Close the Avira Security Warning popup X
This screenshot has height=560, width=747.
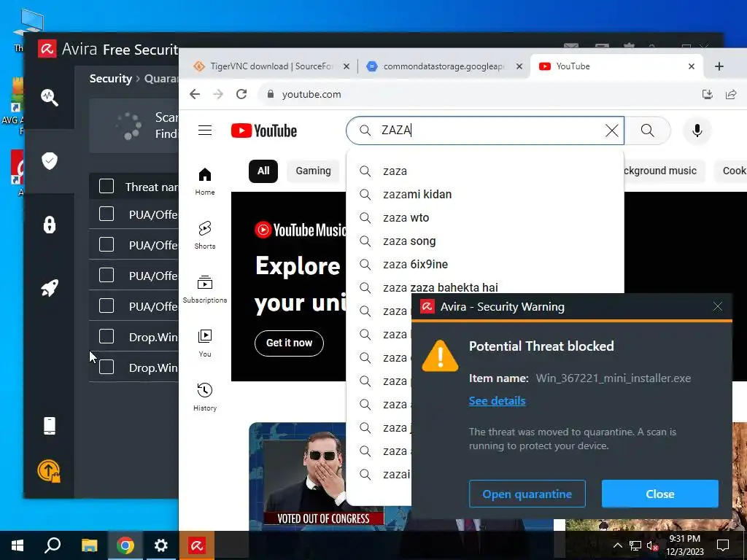(718, 307)
